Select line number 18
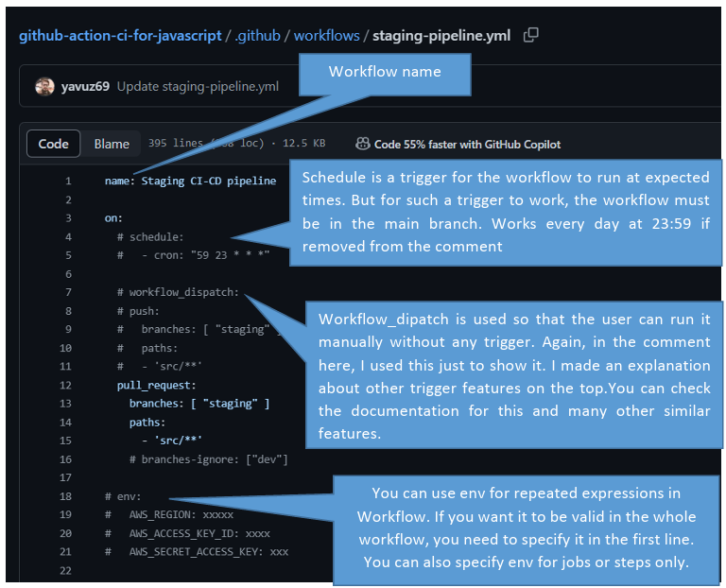Image resolution: width=726 pixels, height=588 pixels. click(x=66, y=496)
